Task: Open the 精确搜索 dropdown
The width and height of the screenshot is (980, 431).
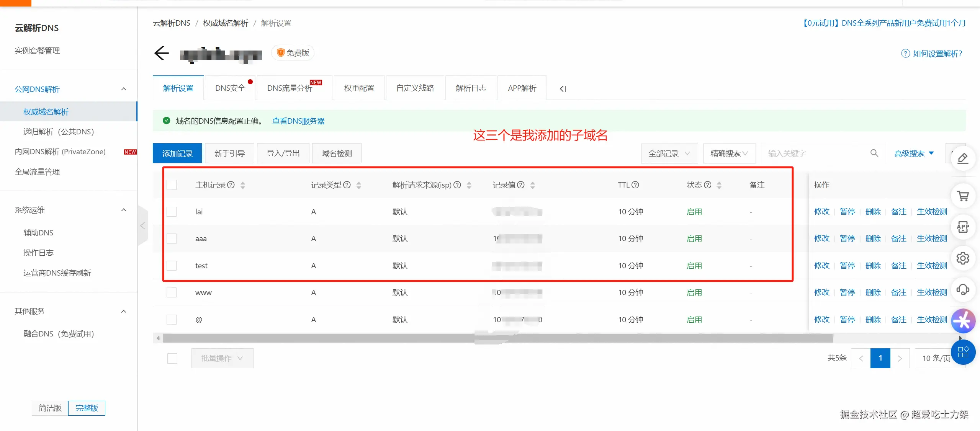Action: (x=729, y=153)
